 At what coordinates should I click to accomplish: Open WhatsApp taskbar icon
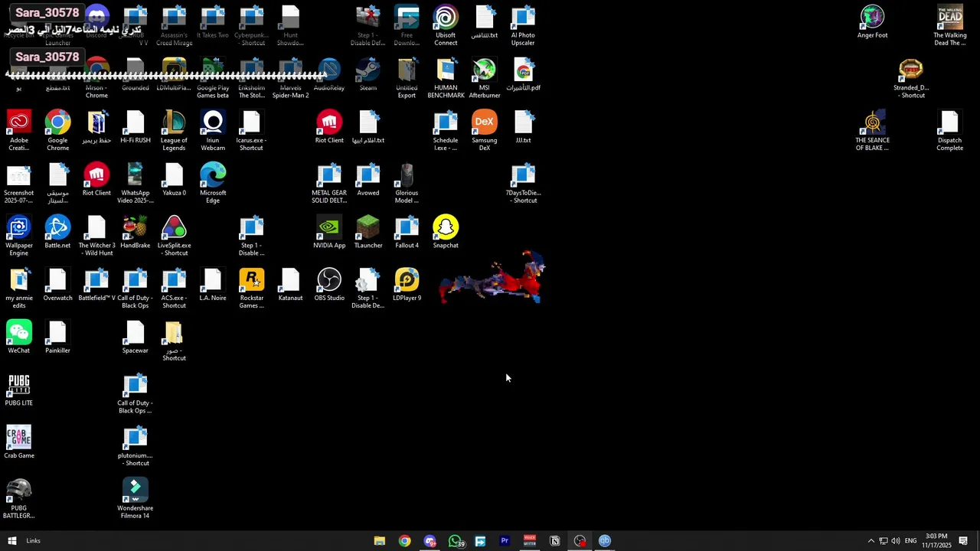456,541
